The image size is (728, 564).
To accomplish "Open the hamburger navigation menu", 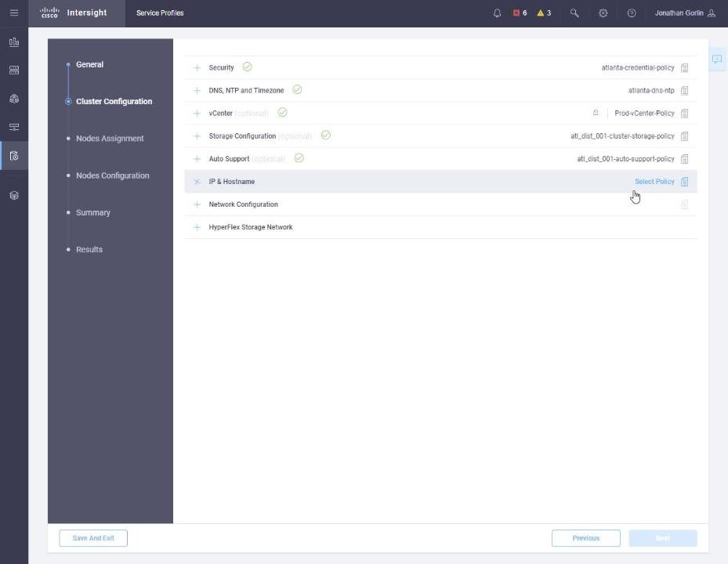I will point(14,13).
